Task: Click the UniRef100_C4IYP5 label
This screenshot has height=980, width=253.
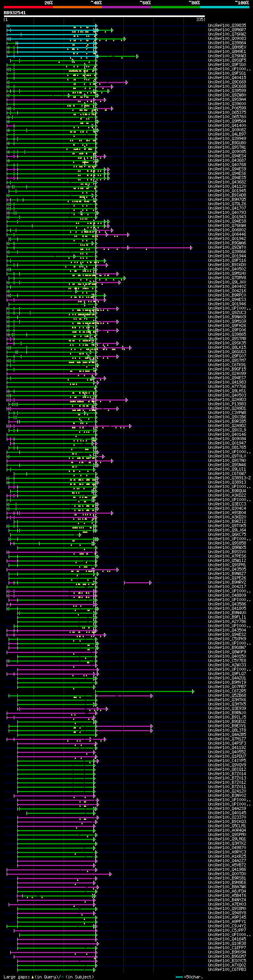Action: click(x=227, y=761)
